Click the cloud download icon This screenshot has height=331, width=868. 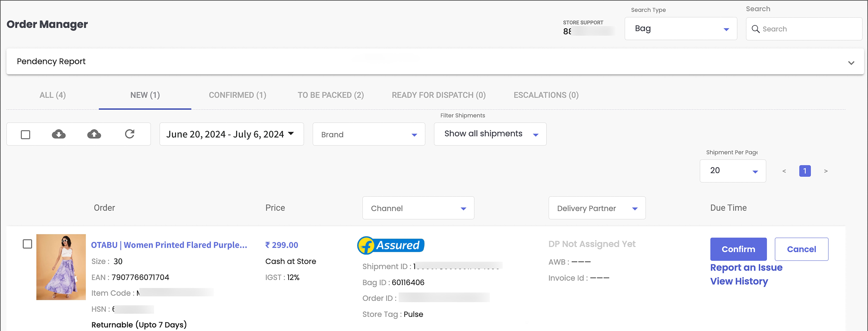pos(59,134)
